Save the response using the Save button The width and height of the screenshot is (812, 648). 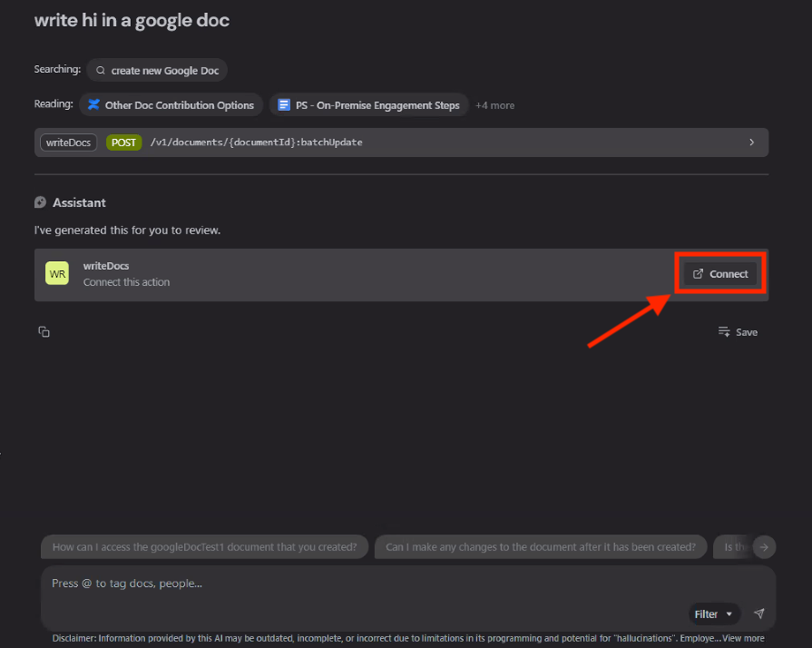point(738,332)
